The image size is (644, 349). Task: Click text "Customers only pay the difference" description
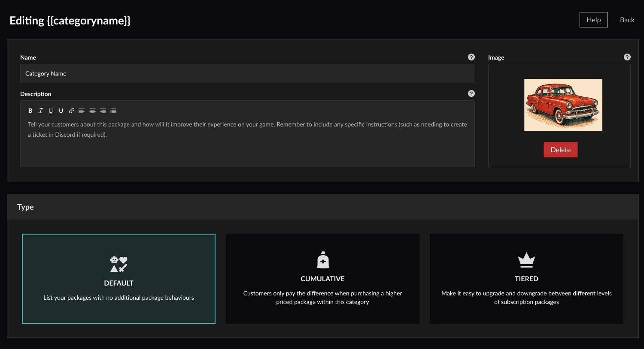tap(322, 298)
